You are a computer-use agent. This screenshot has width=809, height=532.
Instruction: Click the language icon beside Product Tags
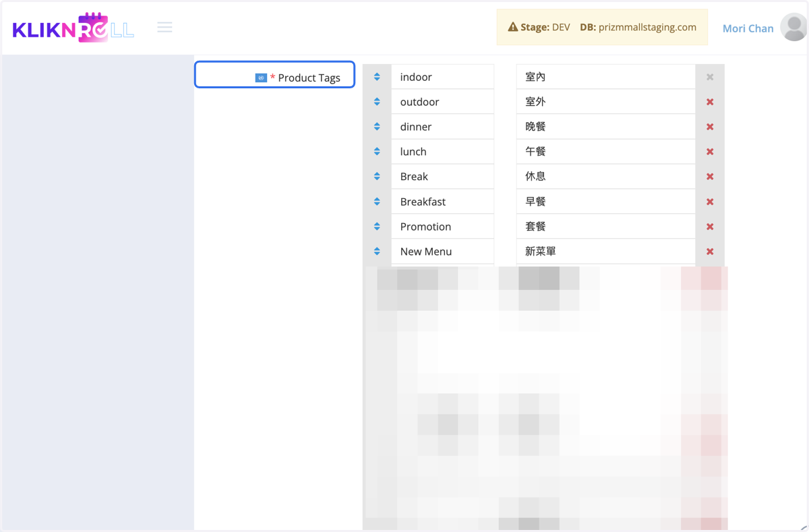(261, 78)
